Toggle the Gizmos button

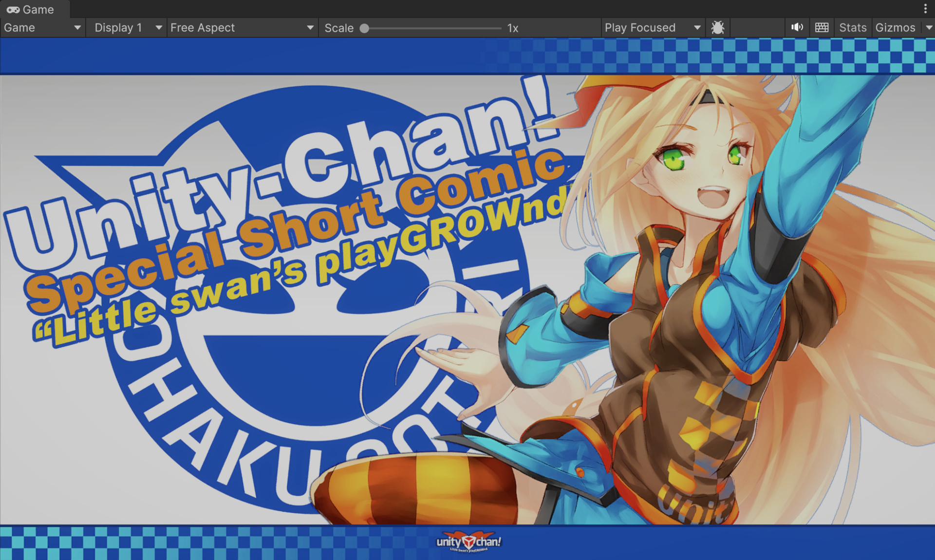[895, 28]
